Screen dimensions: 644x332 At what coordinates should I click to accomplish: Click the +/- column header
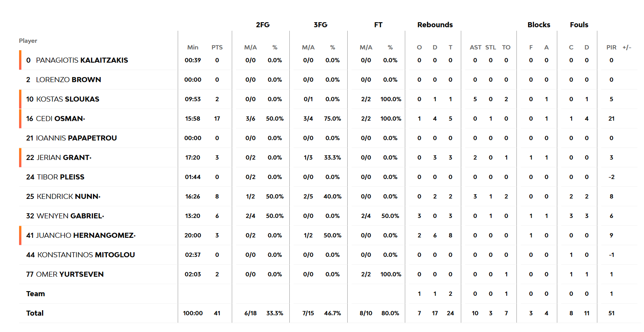[x=626, y=47]
